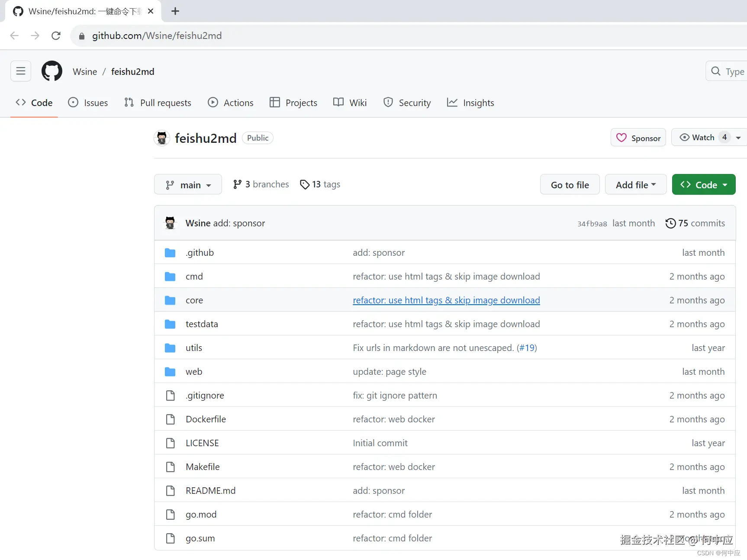The height and width of the screenshot is (560, 747).
Task: Click the Type search input field
Action: [727, 71]
